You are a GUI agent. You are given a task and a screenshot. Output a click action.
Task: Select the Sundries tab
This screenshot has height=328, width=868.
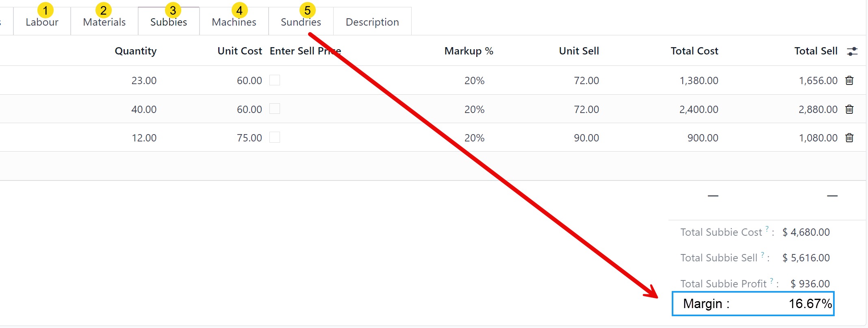pos(301,22)
